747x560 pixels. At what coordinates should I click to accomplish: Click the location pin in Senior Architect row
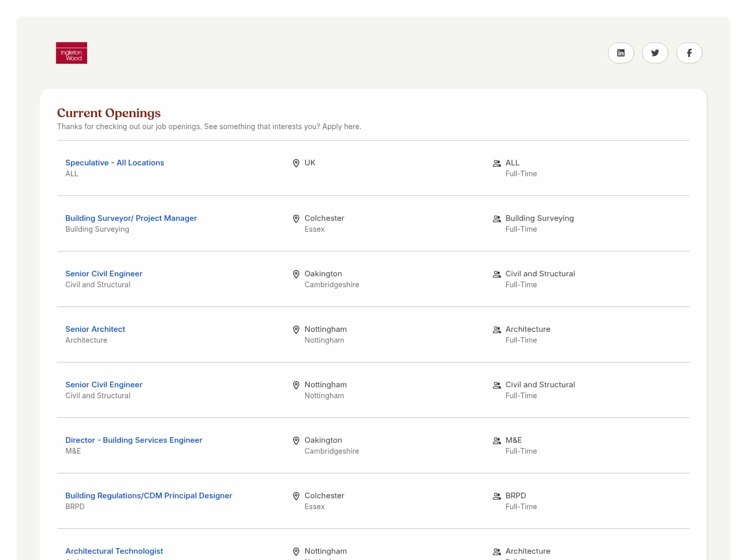coord(296,330)
